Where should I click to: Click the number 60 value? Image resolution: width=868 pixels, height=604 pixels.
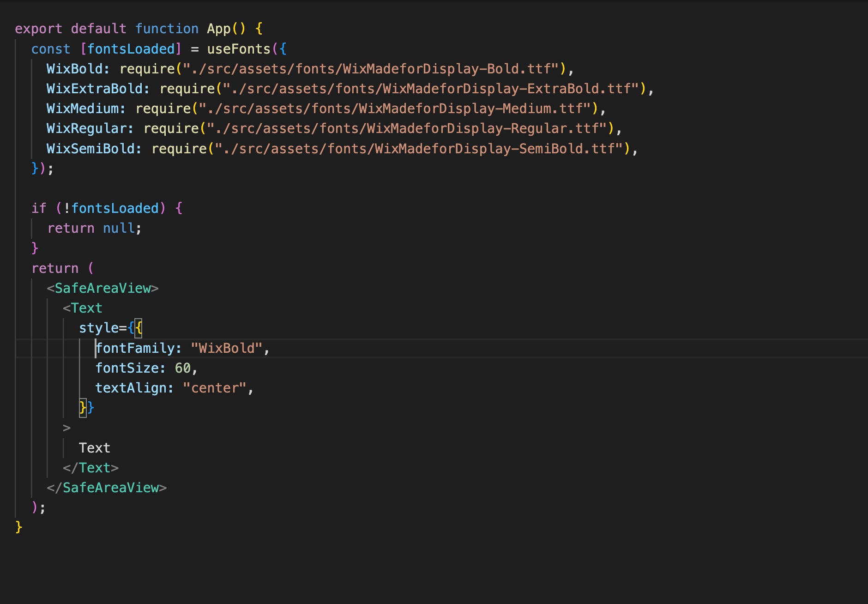click(x=183, y=368)
